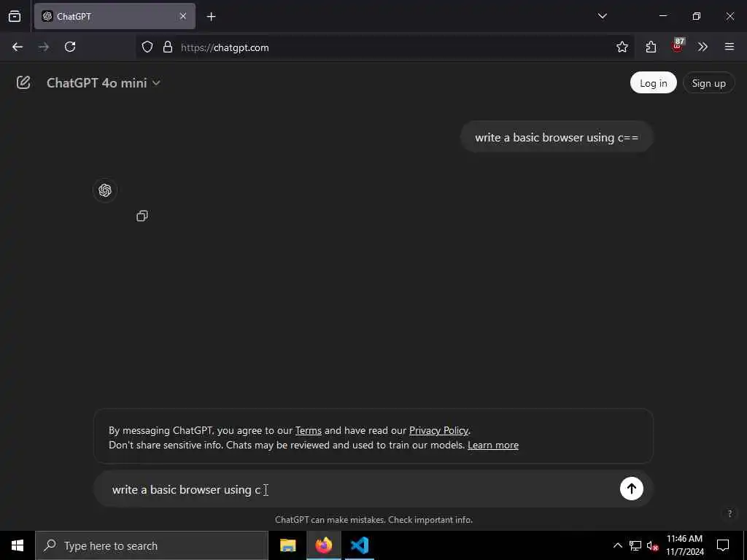Reload the current page
Image resolution: width=747 pixels, height=560 pixels.
(x=70, y=47)
